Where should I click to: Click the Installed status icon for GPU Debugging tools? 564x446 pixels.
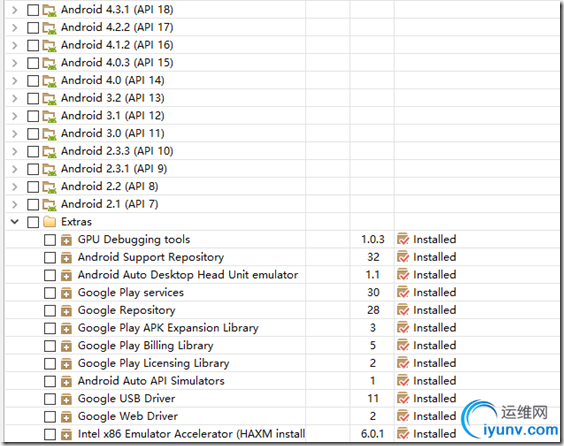[x=403, y=239]
